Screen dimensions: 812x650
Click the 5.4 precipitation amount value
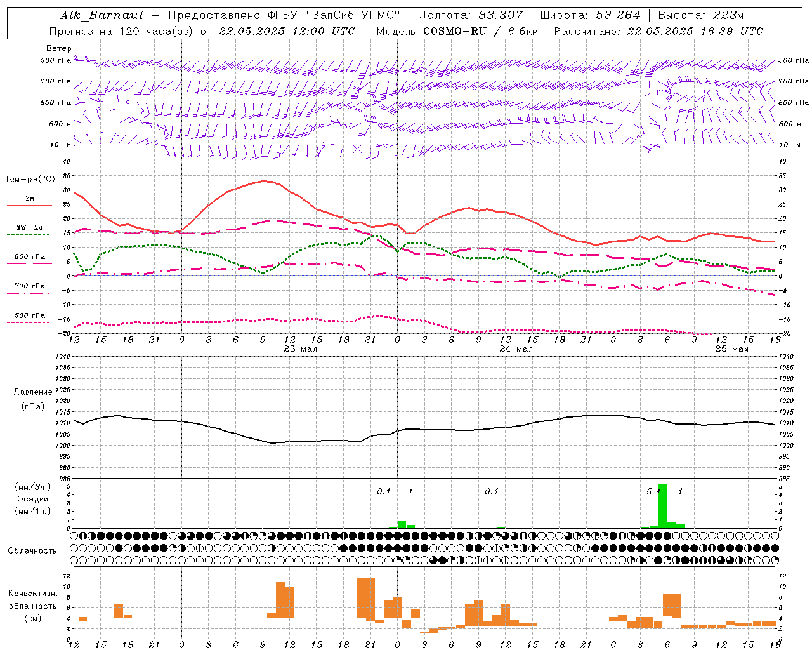tap(654, 491)
